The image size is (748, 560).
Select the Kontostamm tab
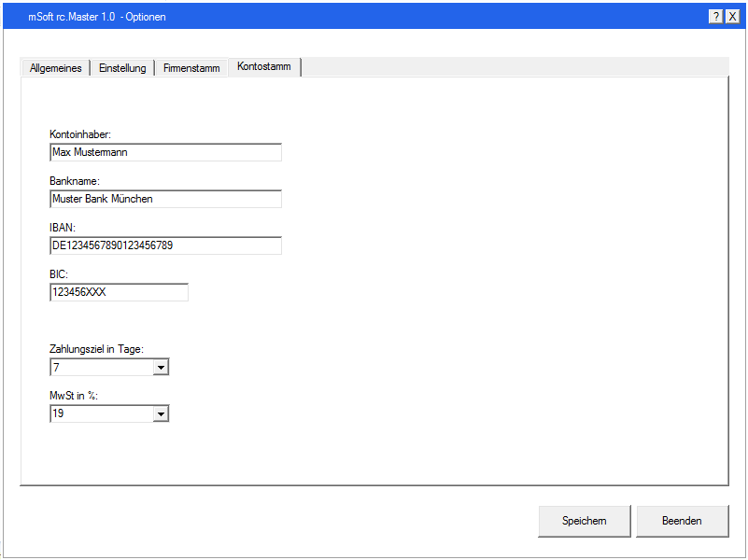[264, 66]
